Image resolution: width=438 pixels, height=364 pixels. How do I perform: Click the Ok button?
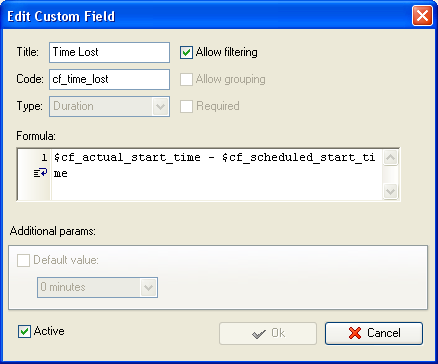click(268, 333)
